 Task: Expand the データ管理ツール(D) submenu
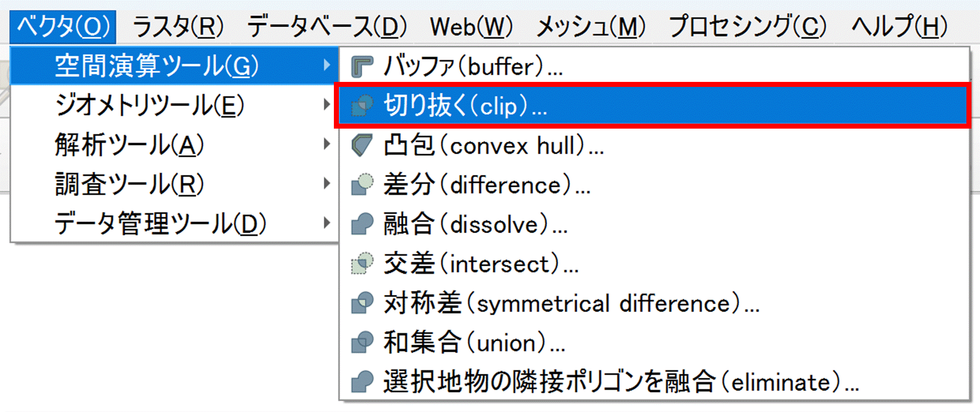tap(327, 223)
